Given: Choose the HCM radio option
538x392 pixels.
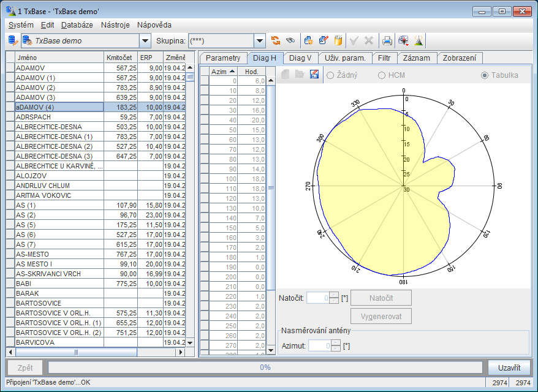Looking at the screenshot, I should (x=381, y=73).
